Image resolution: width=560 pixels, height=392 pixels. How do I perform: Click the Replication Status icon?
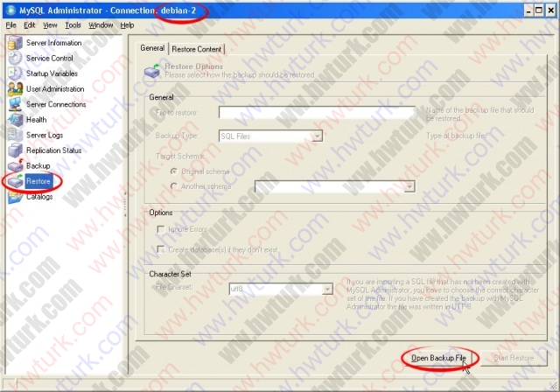15,150
